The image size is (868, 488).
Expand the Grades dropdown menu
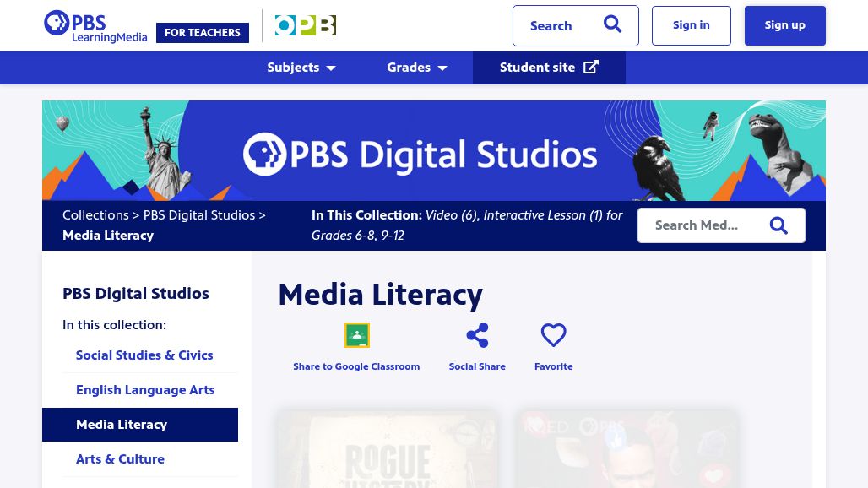pos(416,68)
